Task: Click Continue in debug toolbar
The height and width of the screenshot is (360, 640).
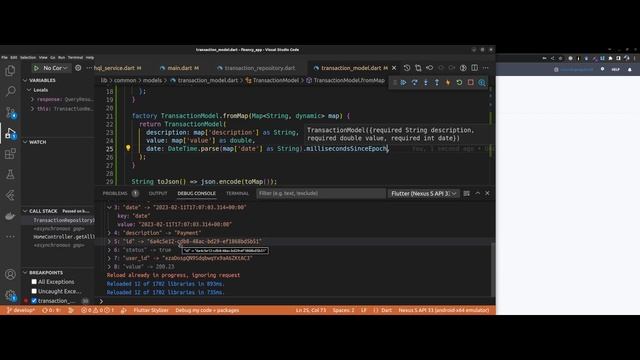Action: point(403,82)
